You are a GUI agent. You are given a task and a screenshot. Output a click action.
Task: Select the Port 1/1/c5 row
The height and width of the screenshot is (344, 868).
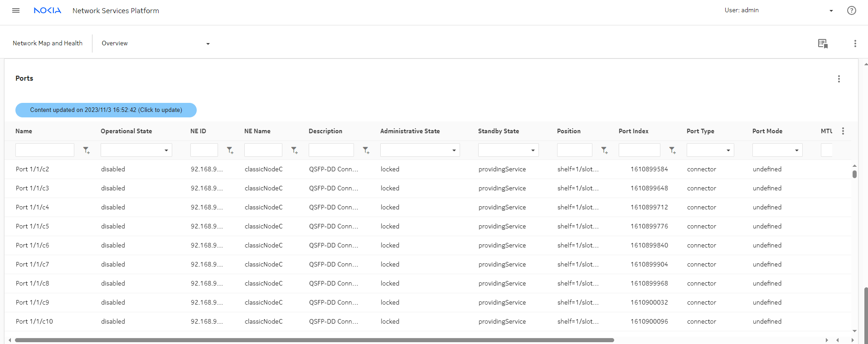[x=32, y=226]
